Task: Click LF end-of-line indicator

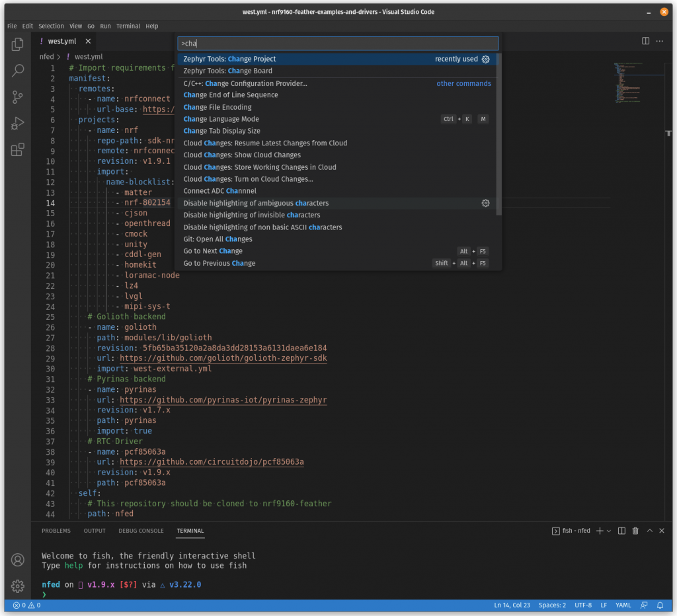Action: coord(604,605)
